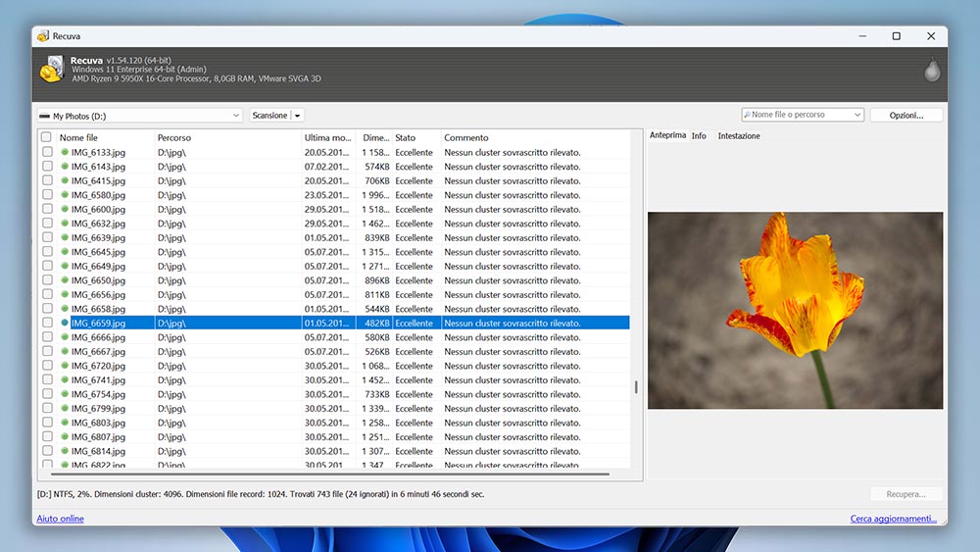Viewport: 980px width, 552px height.
Task: Click the 23.05.201... date cell
Action: 327,194
